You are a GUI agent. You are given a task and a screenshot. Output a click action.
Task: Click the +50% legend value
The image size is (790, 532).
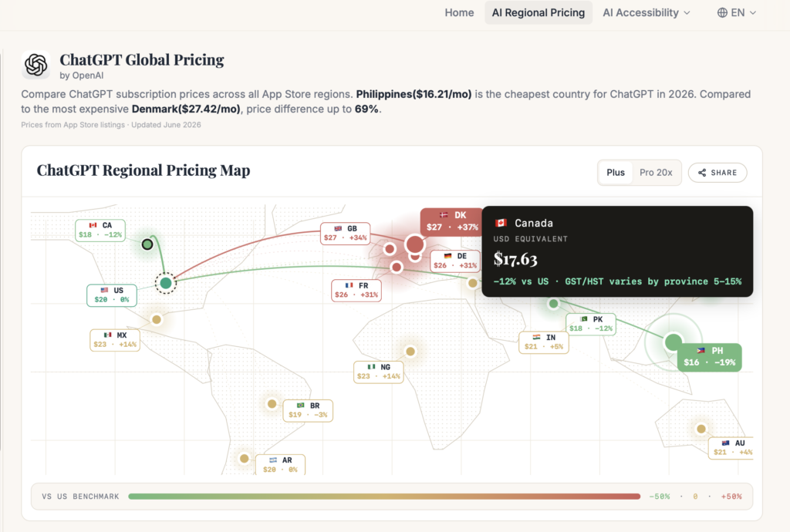(731, 497)
